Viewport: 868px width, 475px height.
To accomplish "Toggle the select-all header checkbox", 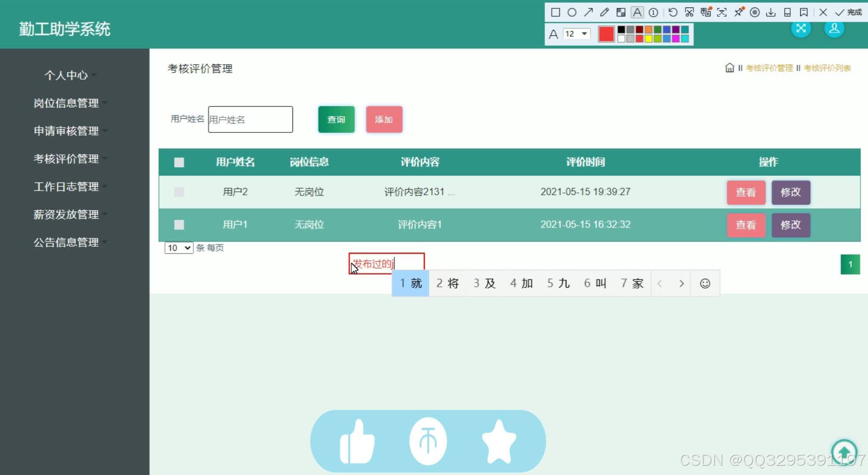I will (179, 162).
